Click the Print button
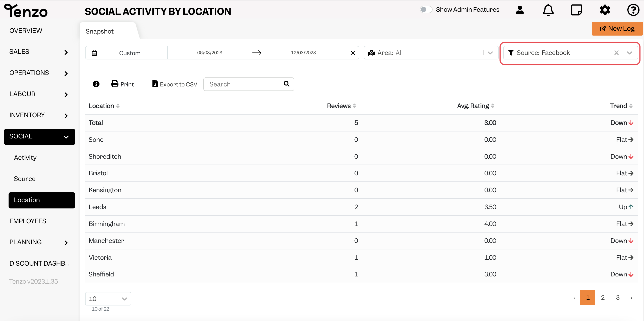This screenshot has width=644, height=321. [122, 84]
